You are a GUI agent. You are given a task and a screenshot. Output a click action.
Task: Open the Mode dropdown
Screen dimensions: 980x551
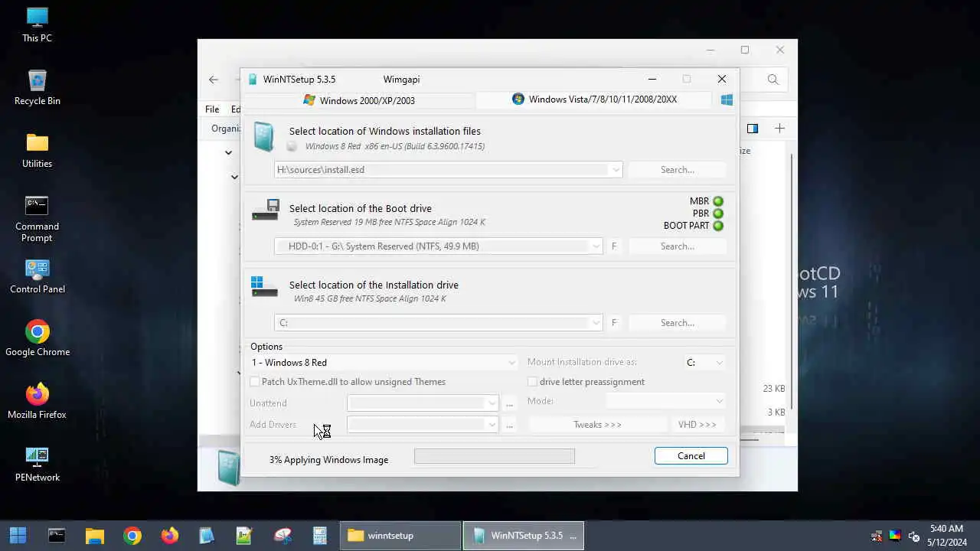pyautogui.click(x=665, y=401)
